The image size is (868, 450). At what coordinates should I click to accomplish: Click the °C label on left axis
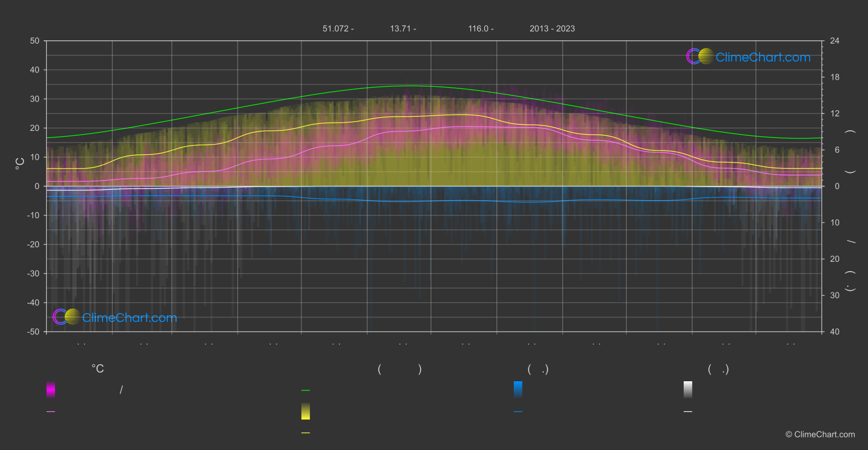coord(20,164)
